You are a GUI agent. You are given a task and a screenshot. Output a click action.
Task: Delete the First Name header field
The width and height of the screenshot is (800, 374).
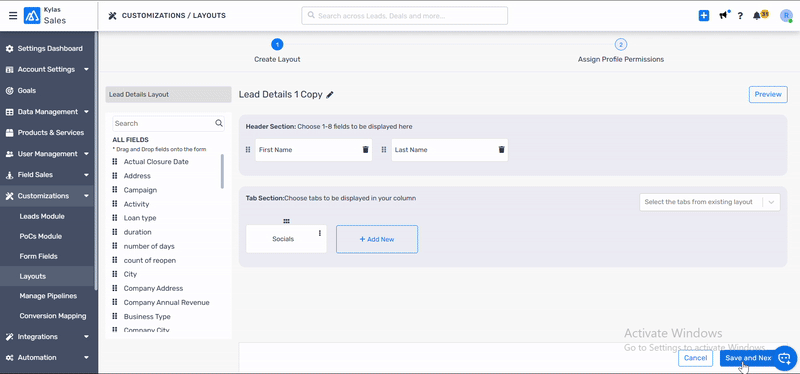[x=365, y=150]
